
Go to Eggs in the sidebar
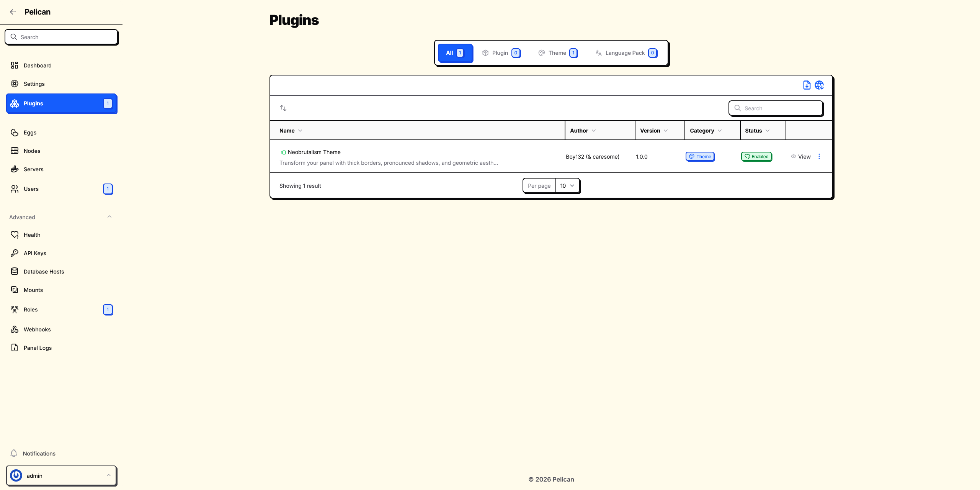coord(61,133)
